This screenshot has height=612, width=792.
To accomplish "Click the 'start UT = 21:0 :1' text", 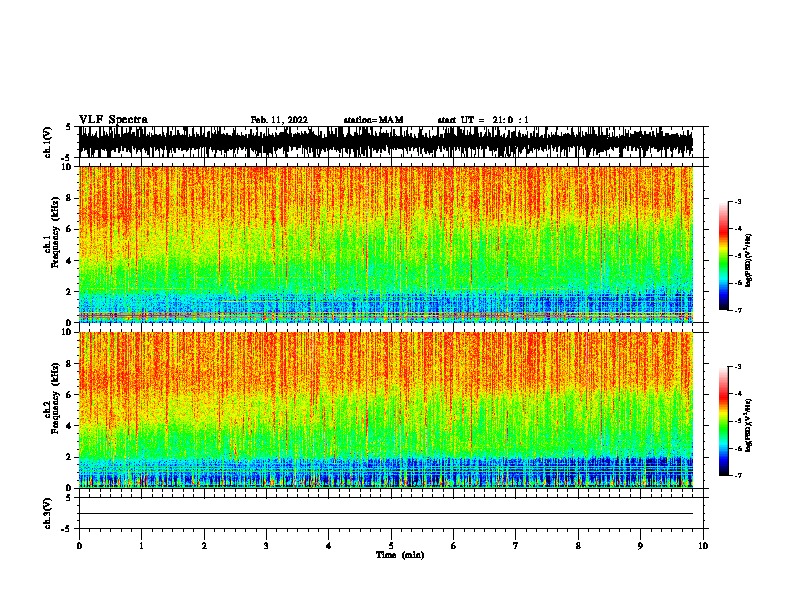I will (x=483, y=120).
